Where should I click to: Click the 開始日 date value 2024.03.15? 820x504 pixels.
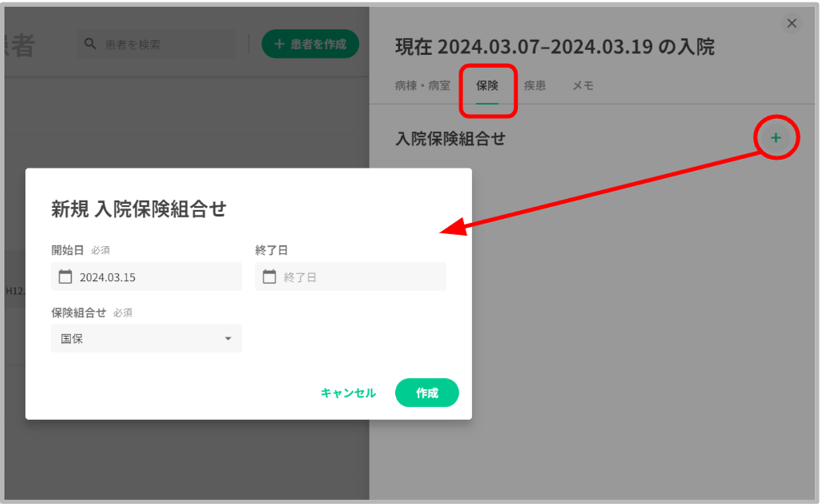coord(107,277)
